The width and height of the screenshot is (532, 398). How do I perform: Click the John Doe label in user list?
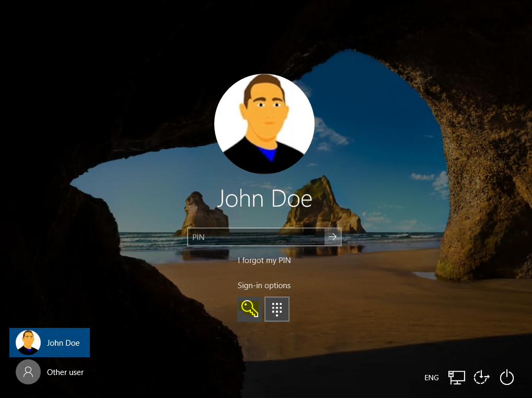[63, 343]
